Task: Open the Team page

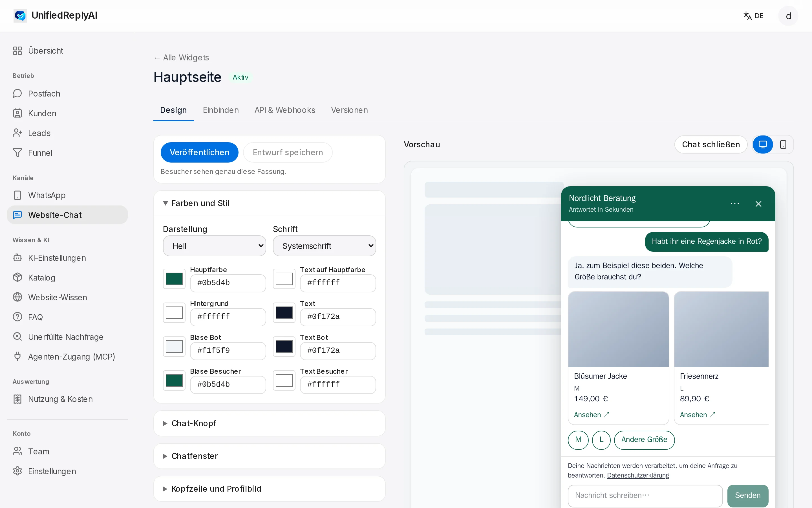Action: [67, 451]
